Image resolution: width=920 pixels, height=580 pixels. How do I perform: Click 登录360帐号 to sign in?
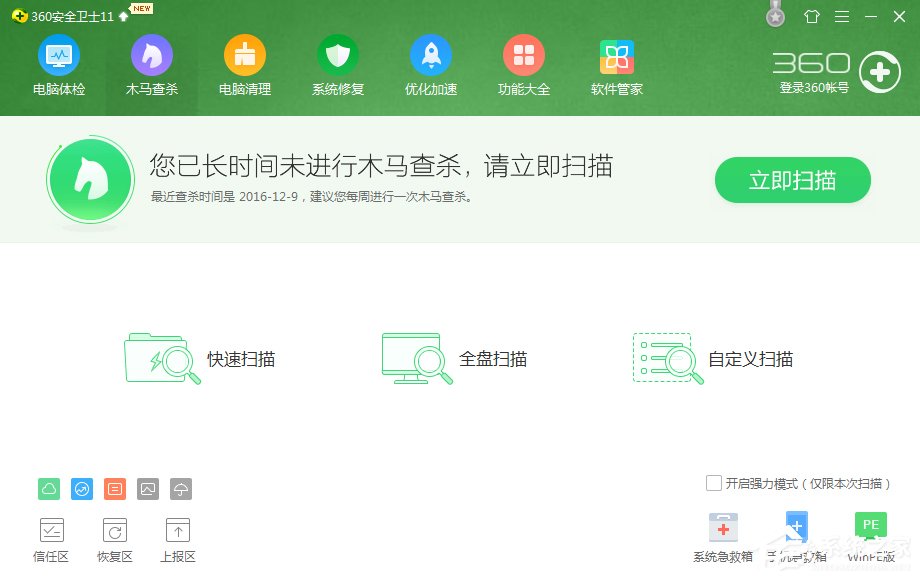point(812,87)
